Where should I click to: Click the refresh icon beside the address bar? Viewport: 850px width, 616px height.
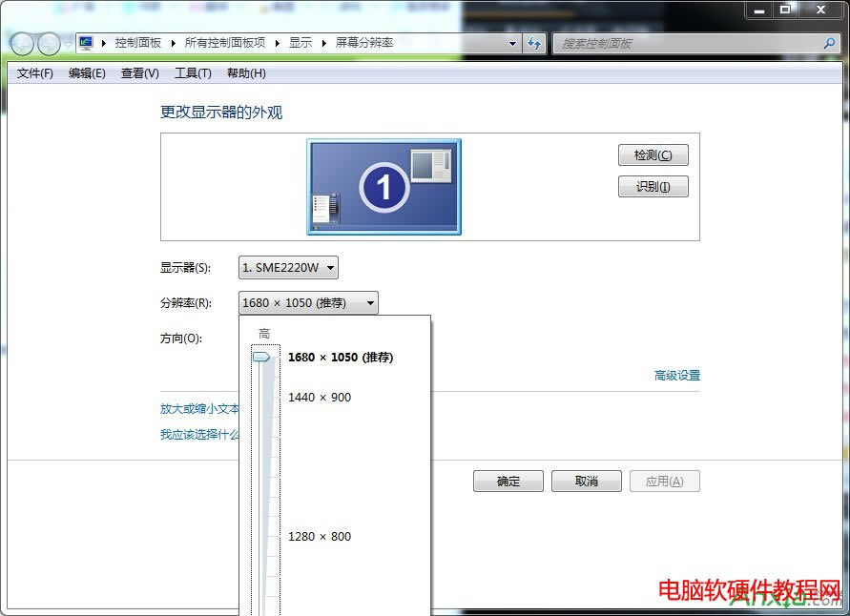535,43
